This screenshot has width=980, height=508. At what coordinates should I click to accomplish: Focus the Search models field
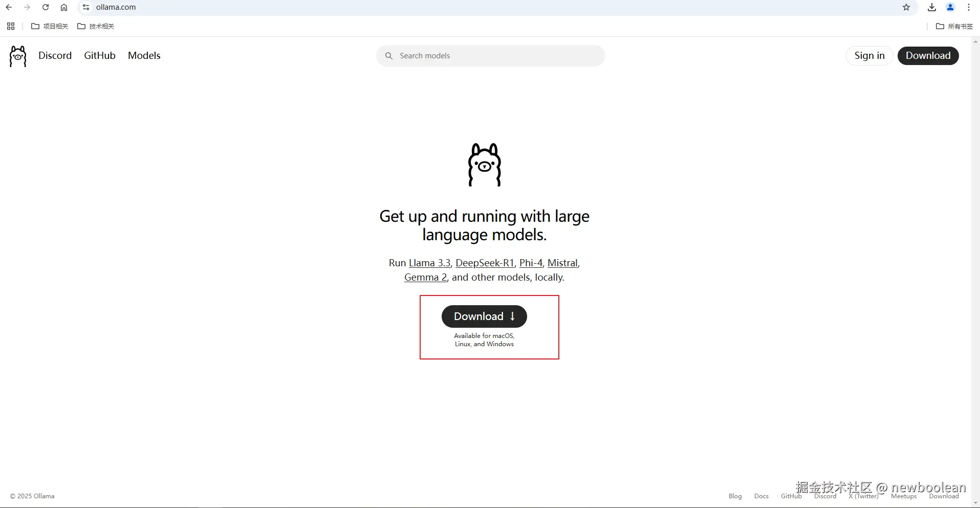(x=491, y=56)
